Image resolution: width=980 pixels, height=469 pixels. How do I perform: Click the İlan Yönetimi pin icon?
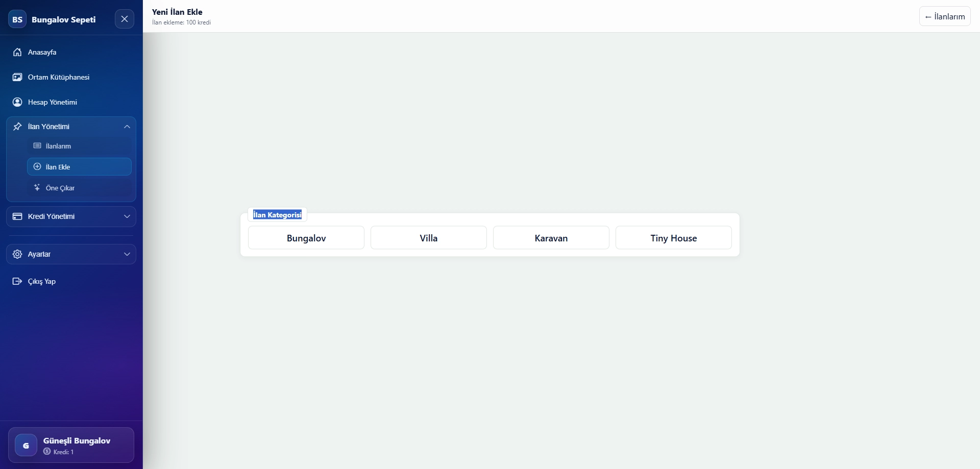click(x=17, y=127)
